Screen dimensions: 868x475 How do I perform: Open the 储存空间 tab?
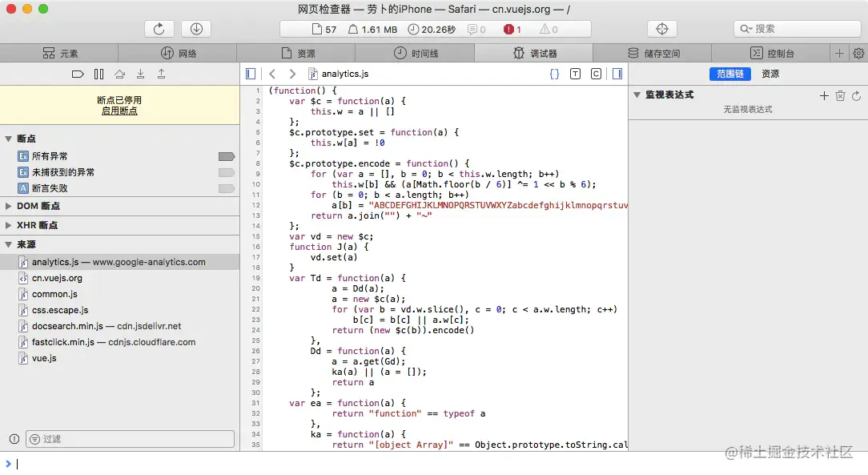click(x=652, y=53)
